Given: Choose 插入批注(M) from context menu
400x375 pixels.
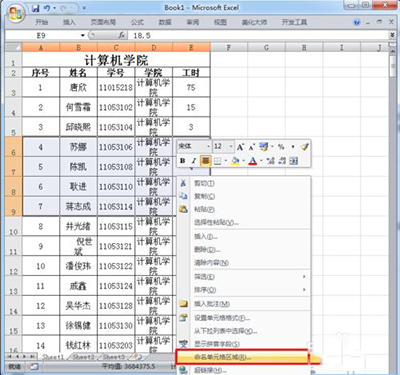Looking at the screenshot, I should click(243, 304).
